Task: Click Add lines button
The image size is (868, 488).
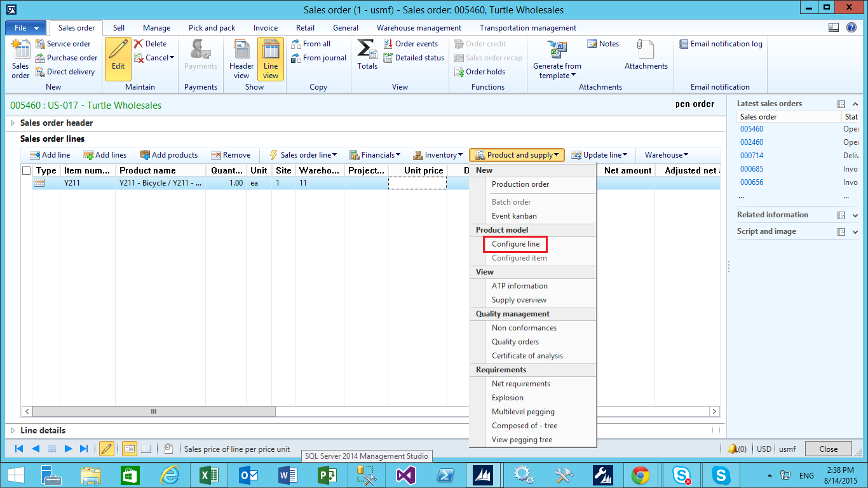Action: [x=105, y=155]
